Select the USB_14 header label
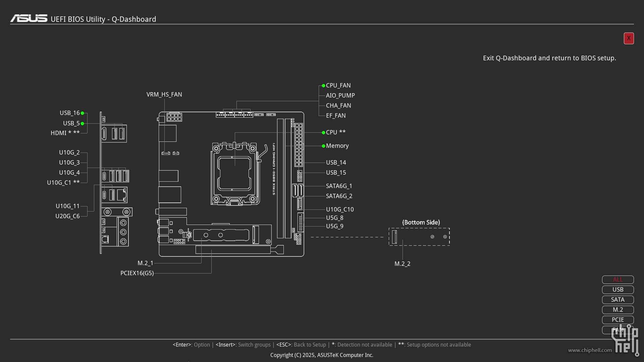This screenshot has height=362, width=644. click(336, 163)
